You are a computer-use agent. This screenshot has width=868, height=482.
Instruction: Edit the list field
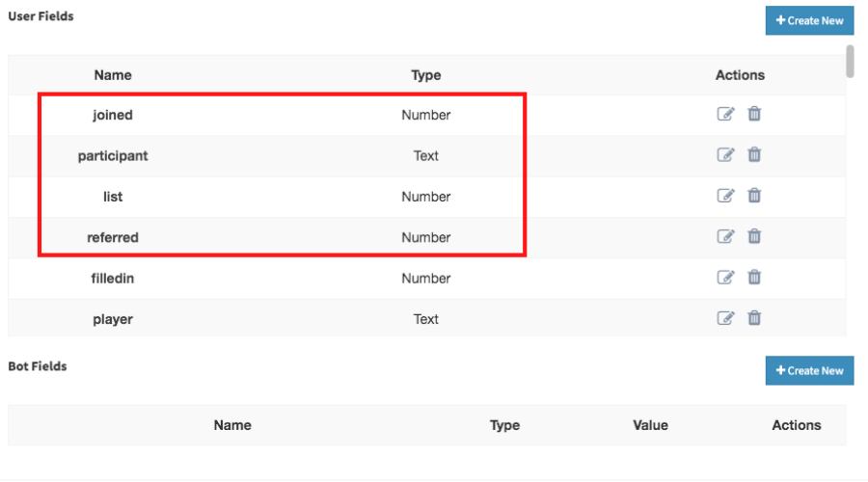click(x=725, y=196)
